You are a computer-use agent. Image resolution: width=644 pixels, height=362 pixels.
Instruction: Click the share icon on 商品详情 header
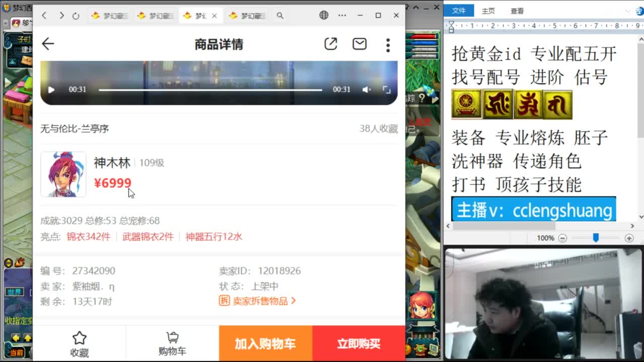331,44
